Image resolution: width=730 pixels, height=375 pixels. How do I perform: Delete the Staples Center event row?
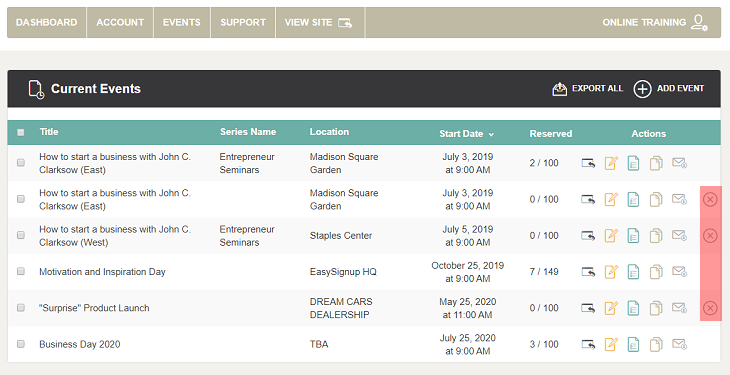pos(710,236)
